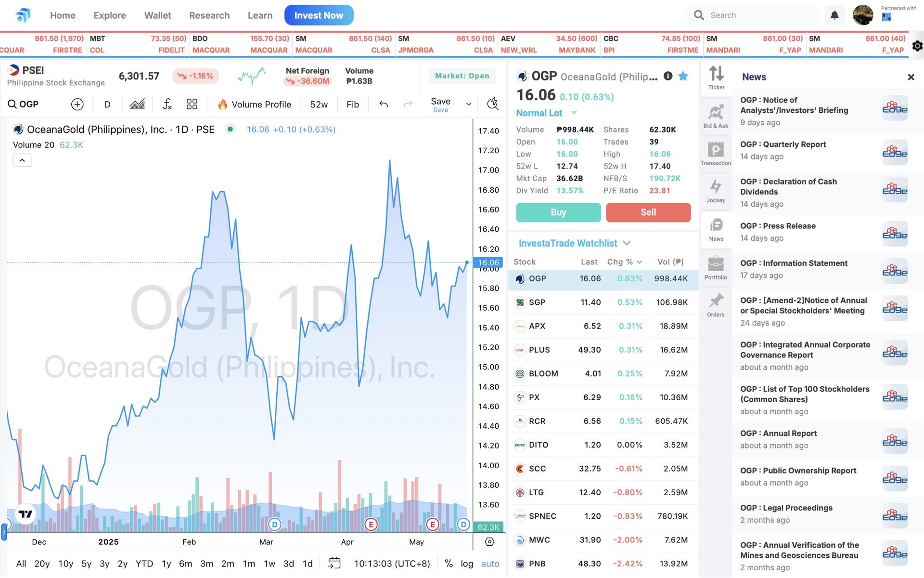Open the indicators fx icon
The height and width of the screenshot is (578, 924).
(167, 104)
